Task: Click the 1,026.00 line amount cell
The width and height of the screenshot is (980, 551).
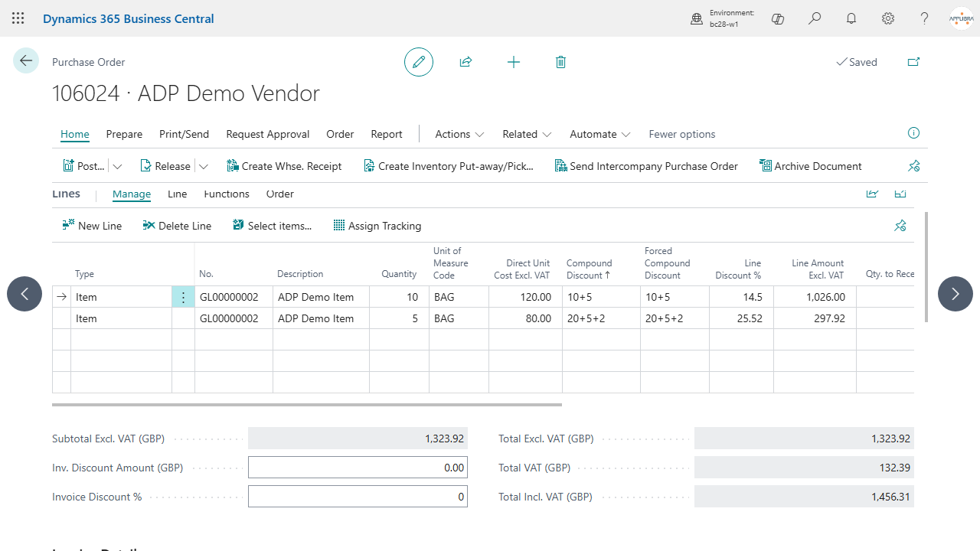Action: 815,297
